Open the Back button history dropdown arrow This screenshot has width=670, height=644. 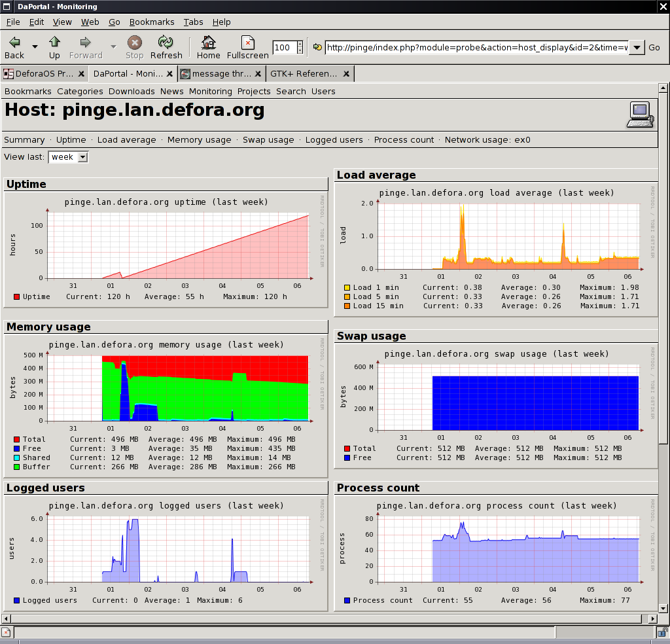pos(35,47)
